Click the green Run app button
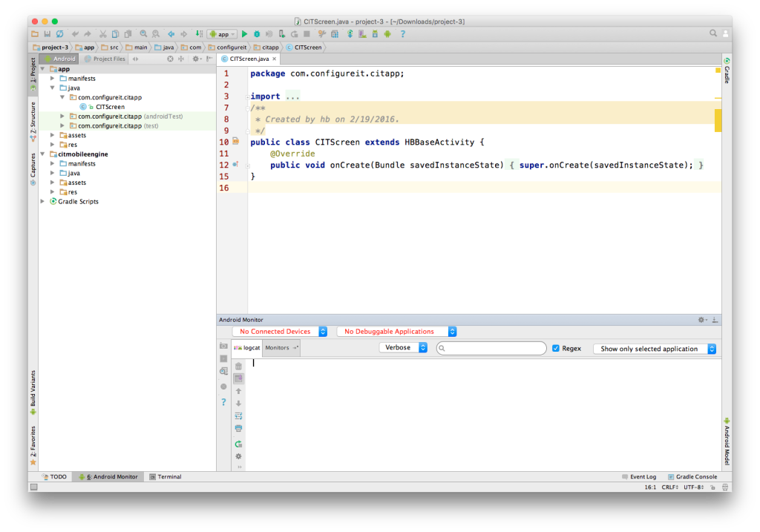760x532 pixels. click(244, 34)
